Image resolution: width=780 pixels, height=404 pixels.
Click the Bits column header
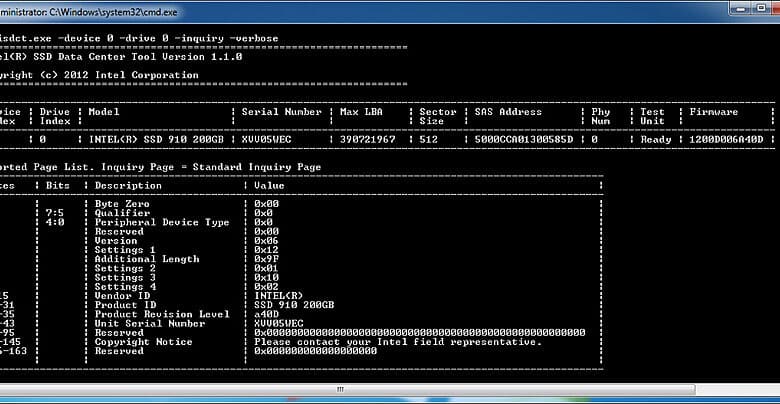tap(58, 186)
